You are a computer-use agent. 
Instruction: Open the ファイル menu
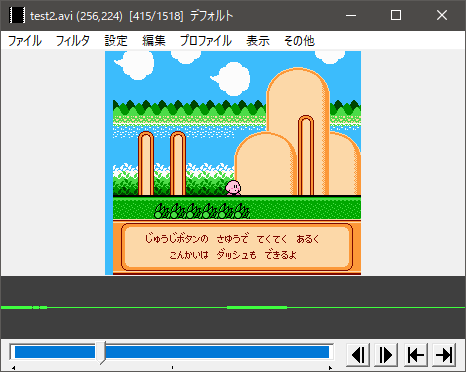pos(25,41)
